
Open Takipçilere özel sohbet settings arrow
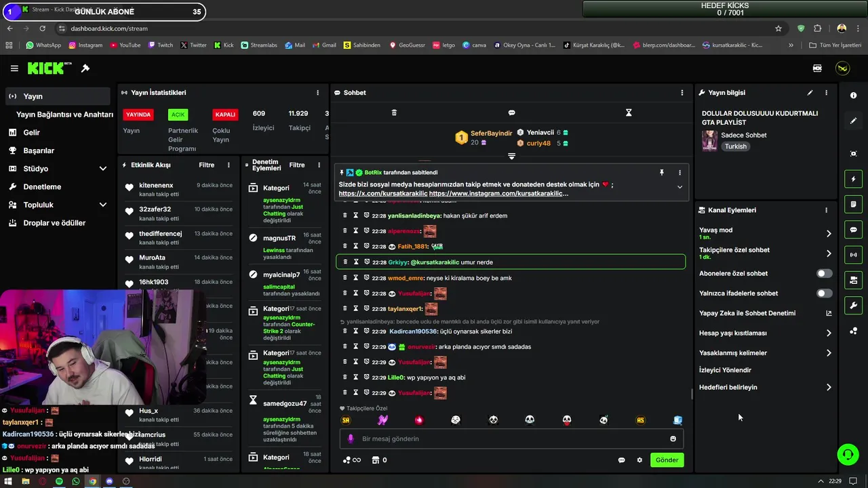[x=829, y=253]
